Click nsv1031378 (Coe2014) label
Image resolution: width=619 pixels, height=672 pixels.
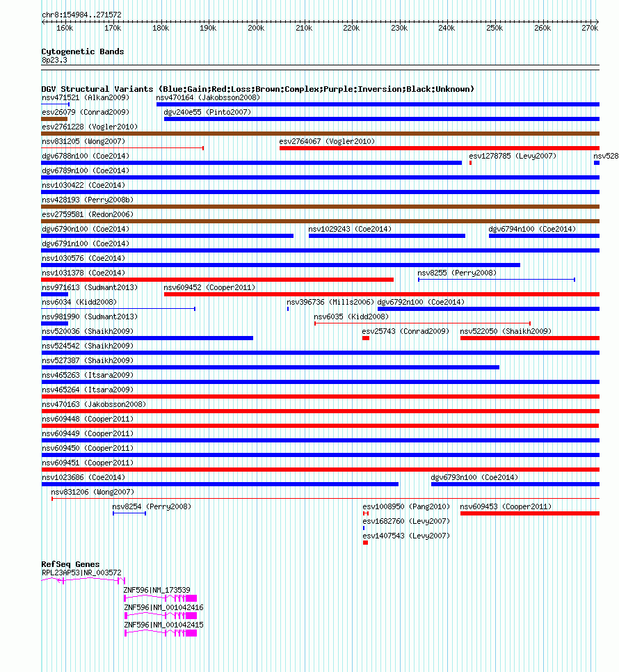pyautogui.click(x=83, y=273)
